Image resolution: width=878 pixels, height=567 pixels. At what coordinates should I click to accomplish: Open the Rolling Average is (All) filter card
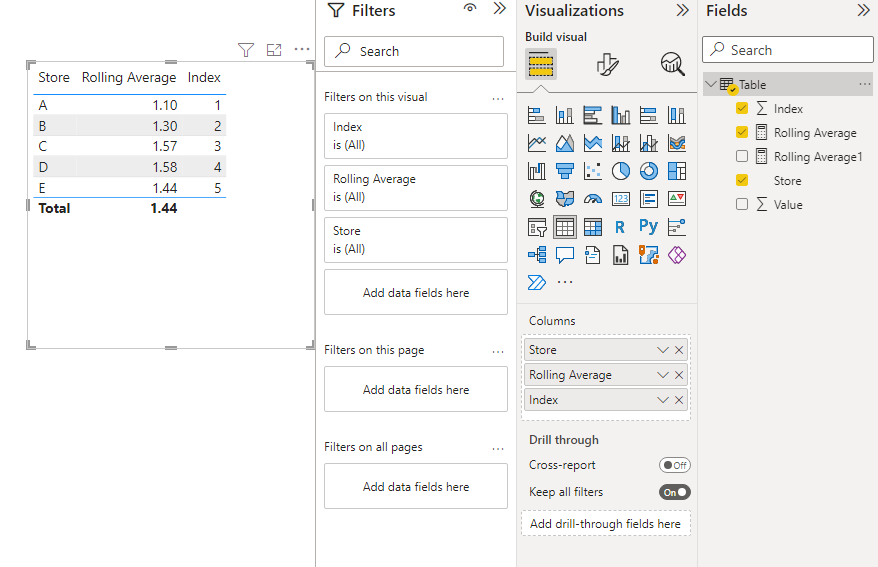click(415, 188)
